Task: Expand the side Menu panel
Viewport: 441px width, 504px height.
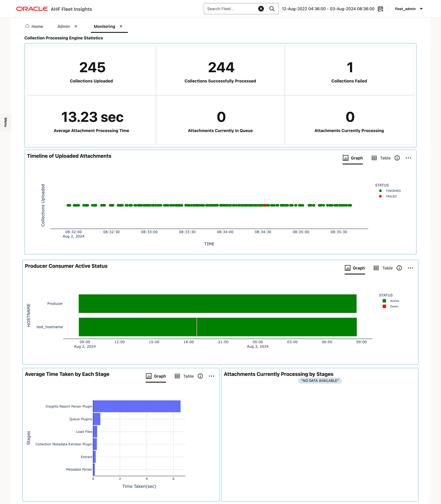Action: tap(5, 122)
